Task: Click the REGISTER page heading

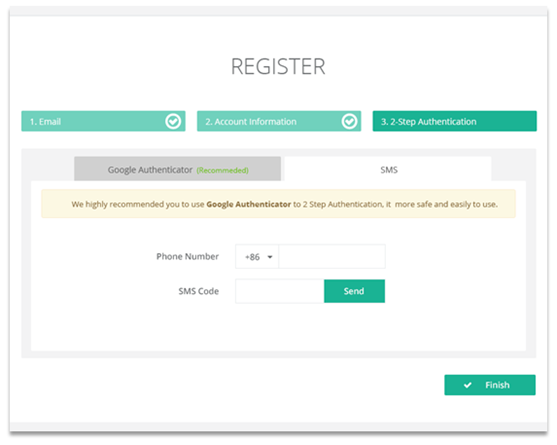Action: pos(278,66)
